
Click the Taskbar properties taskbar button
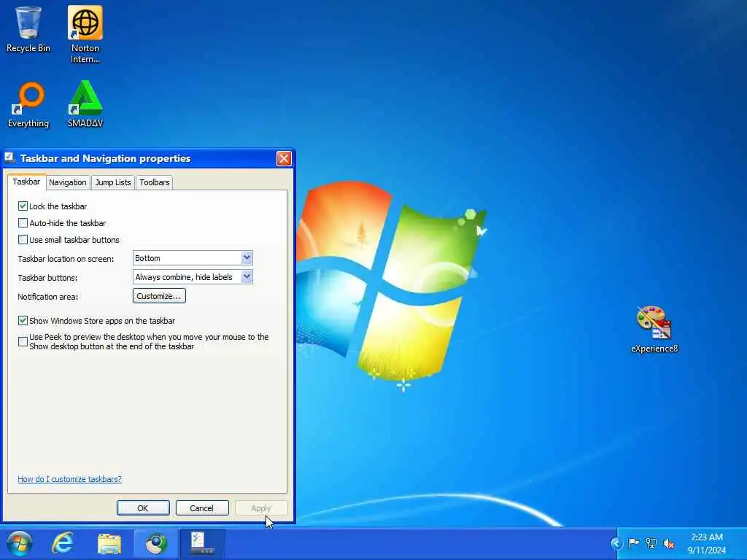(x=202, y=543)
